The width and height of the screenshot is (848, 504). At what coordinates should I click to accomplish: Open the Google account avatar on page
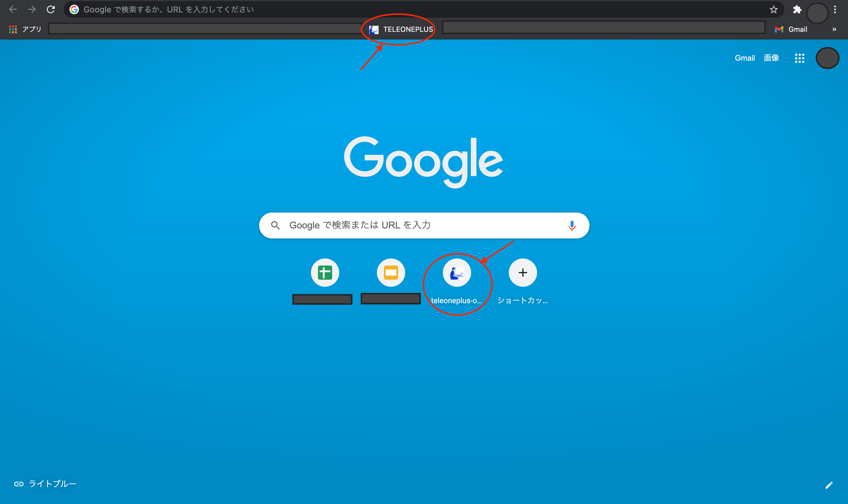(x=827, y=58)
